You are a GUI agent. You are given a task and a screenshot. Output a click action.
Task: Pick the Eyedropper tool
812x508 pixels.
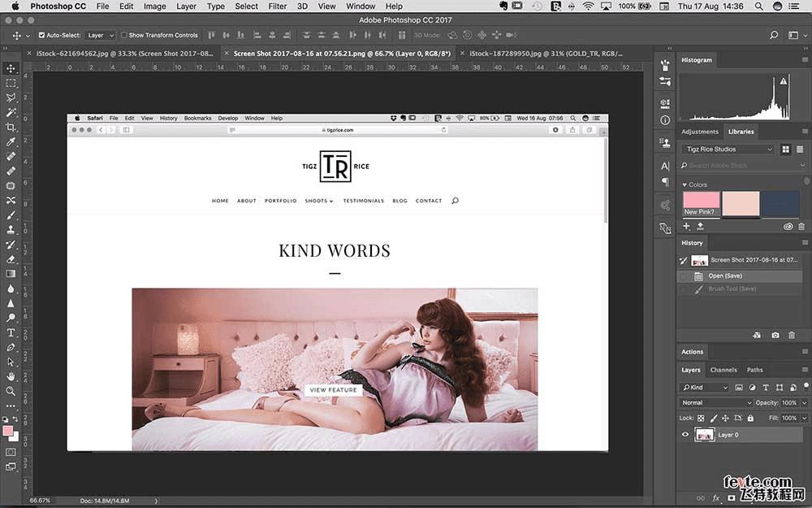click(11, 141)
